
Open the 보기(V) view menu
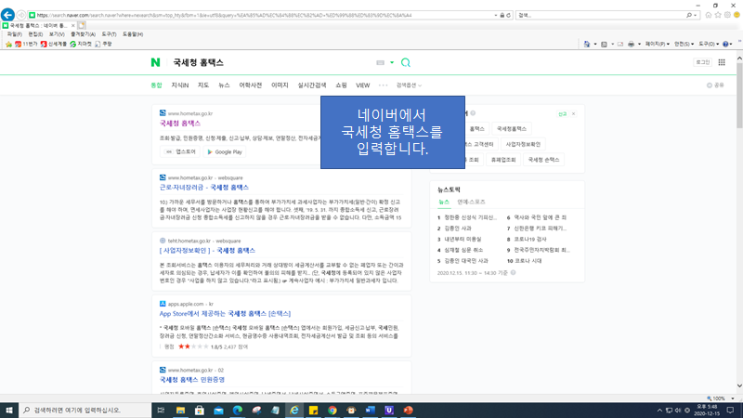(56, 34)
